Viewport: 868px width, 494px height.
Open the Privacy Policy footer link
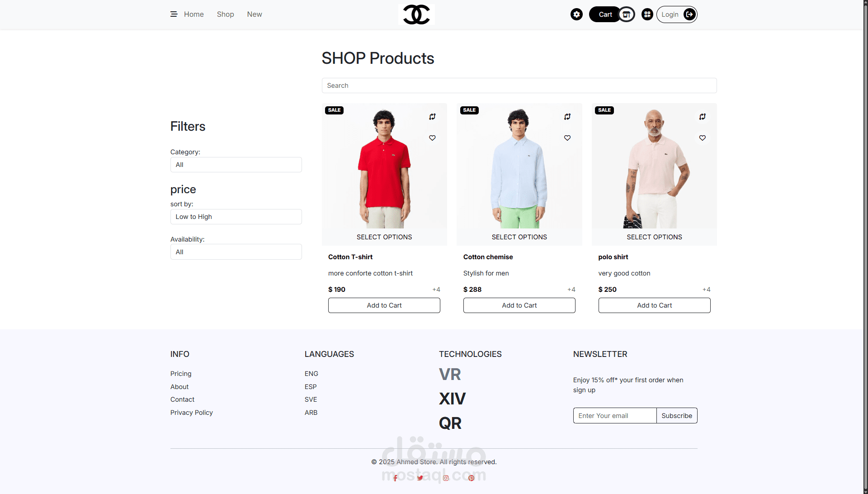tap(192, 413)
